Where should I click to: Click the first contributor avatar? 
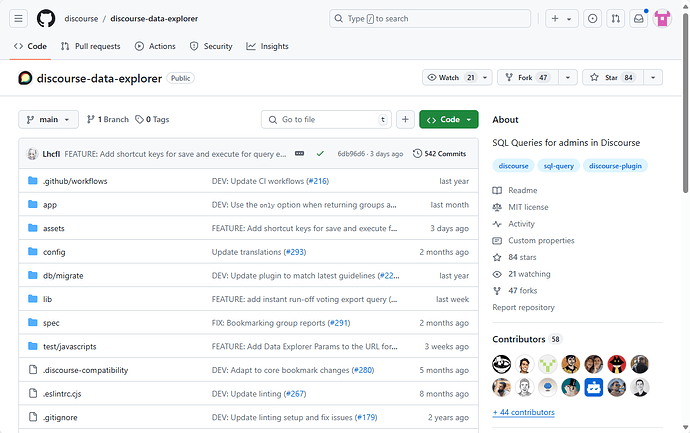click(502, 364)
